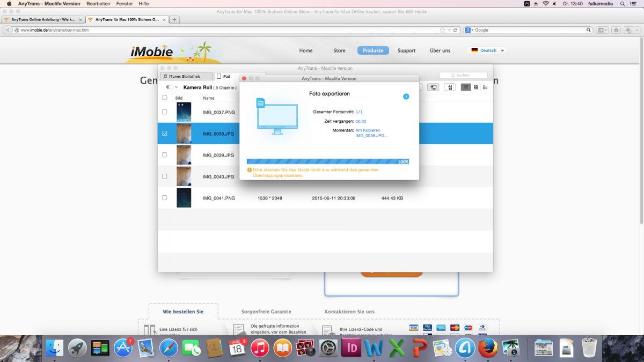This screenshot has width=644, height=362.
Task: Check the box for IMG_0037.PNG
Action: click(165, 112)
